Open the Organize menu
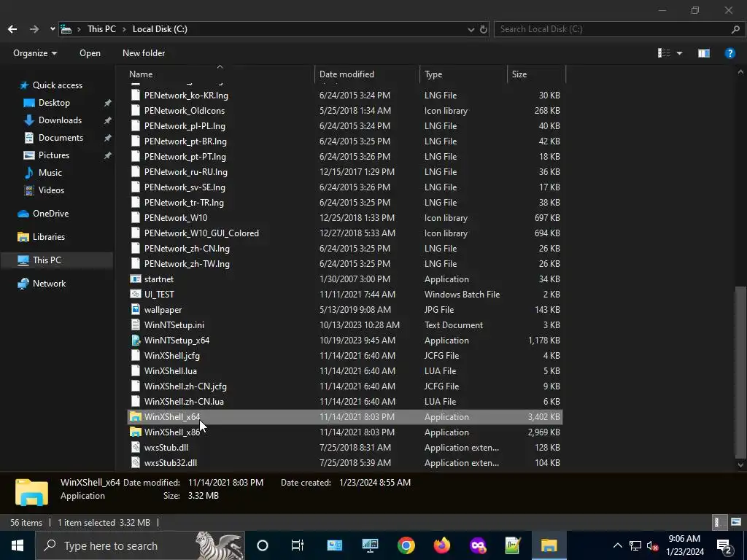This screenshot has height=560, width=747. (x=35, y=52)
